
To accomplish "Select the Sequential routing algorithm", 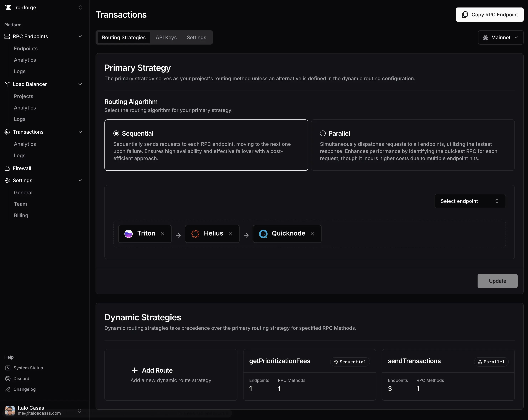I will point(116,133).
